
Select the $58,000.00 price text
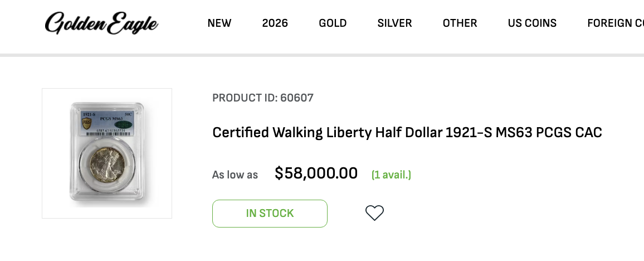coord(316,173)
